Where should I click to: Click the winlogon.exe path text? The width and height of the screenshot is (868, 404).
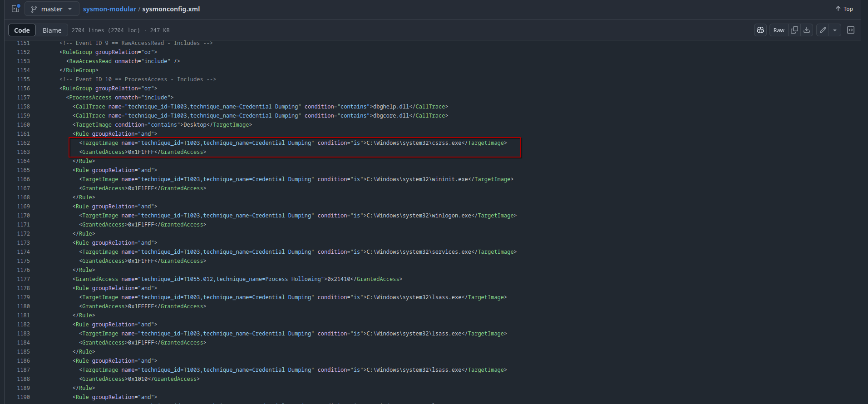pyautogui.click(x=419, y=216)
